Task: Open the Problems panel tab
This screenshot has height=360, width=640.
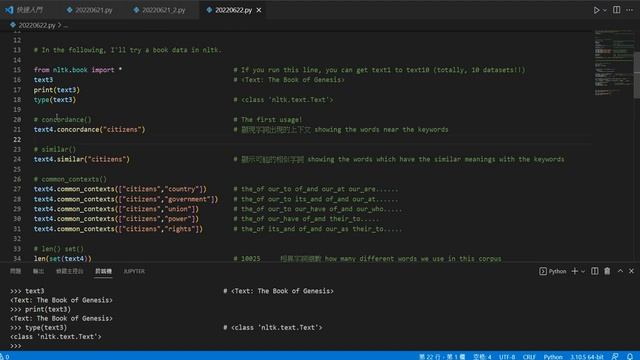Action: (x=16, y=271)
